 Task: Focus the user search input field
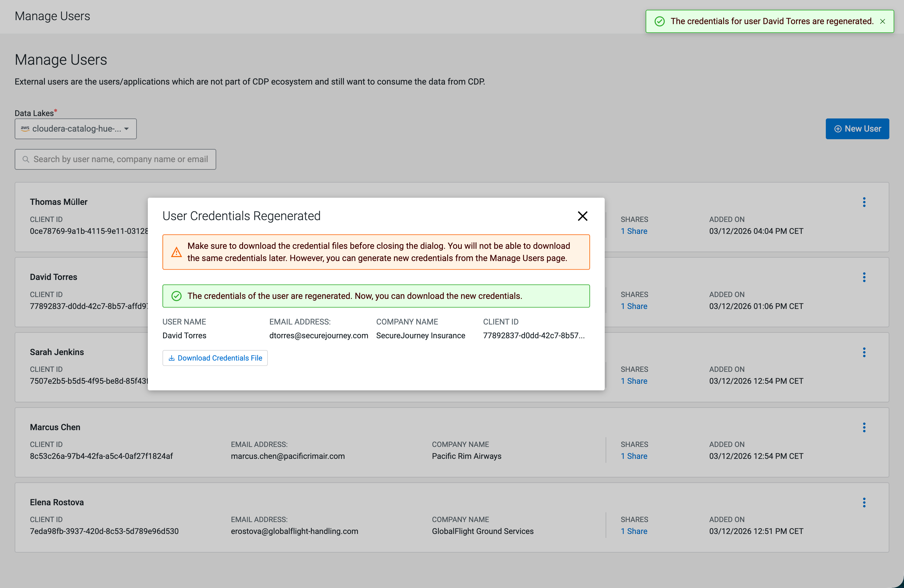click(120, 159)
